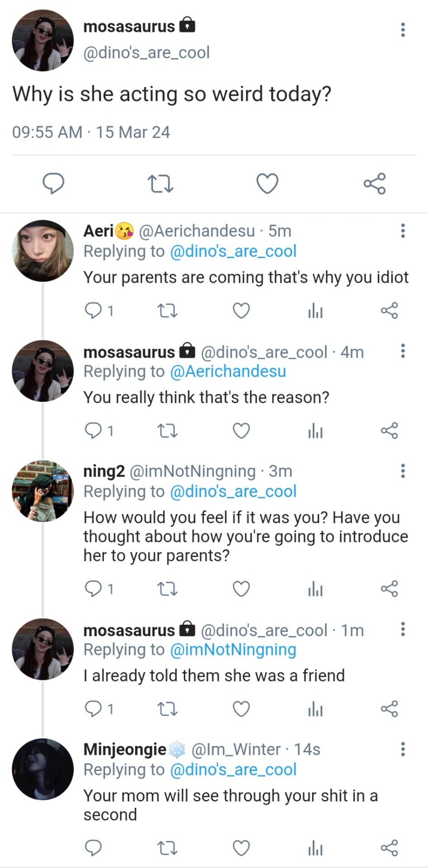This screenshot has height=868, width=428.
Task: Share Minjeongie's reply
Action: point(389,848)
